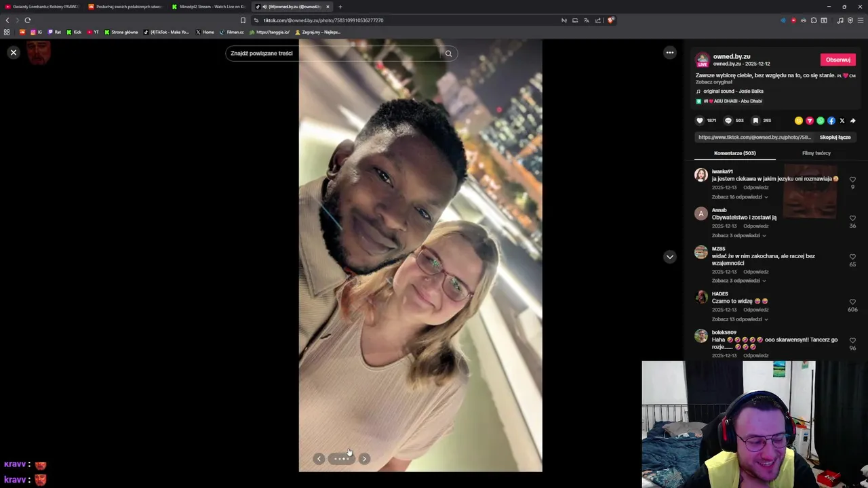Image resolution: width=868 pixels, height=488 pixels.
Task: Click the photo carousel dots indicator
Action: click(x=341, y=459)
